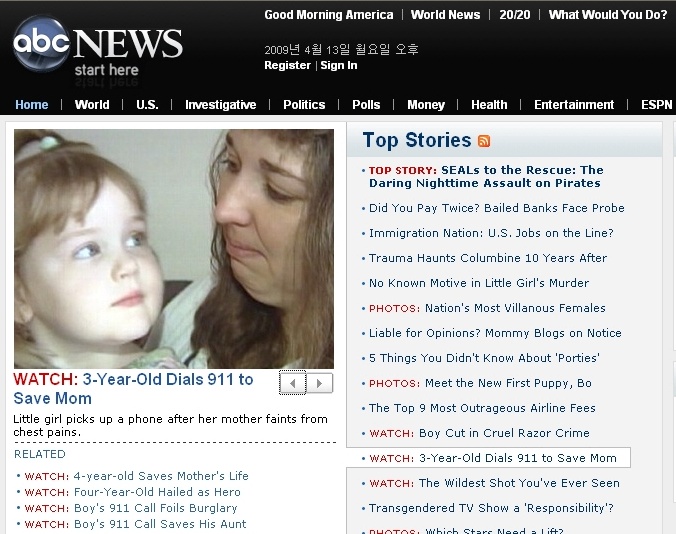This screenshot has height=534, width=676.
Task: Click the ABC News logo
Action: coord(98,48)
